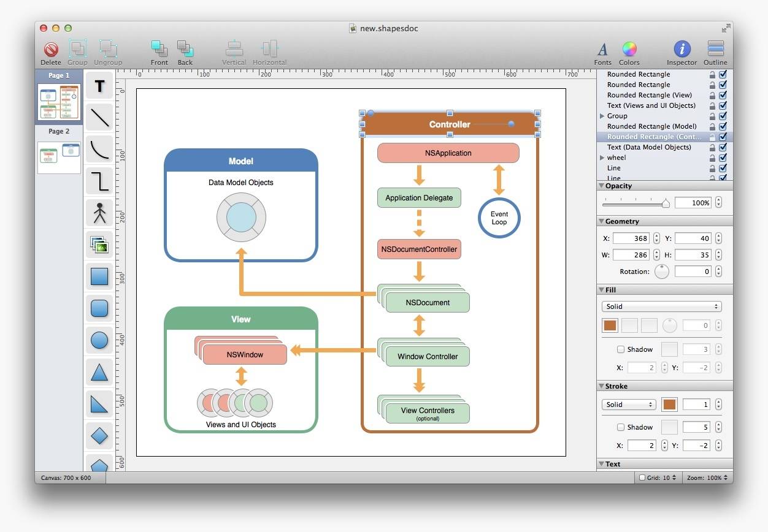Open the Stroke style Solid dropdown

(x=629, y=405)
